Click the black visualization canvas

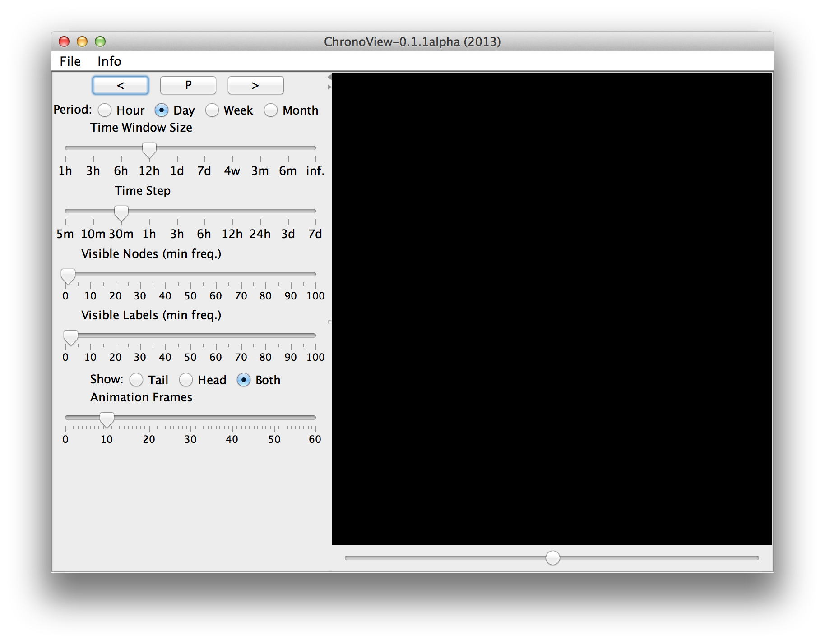pos(552,309)
